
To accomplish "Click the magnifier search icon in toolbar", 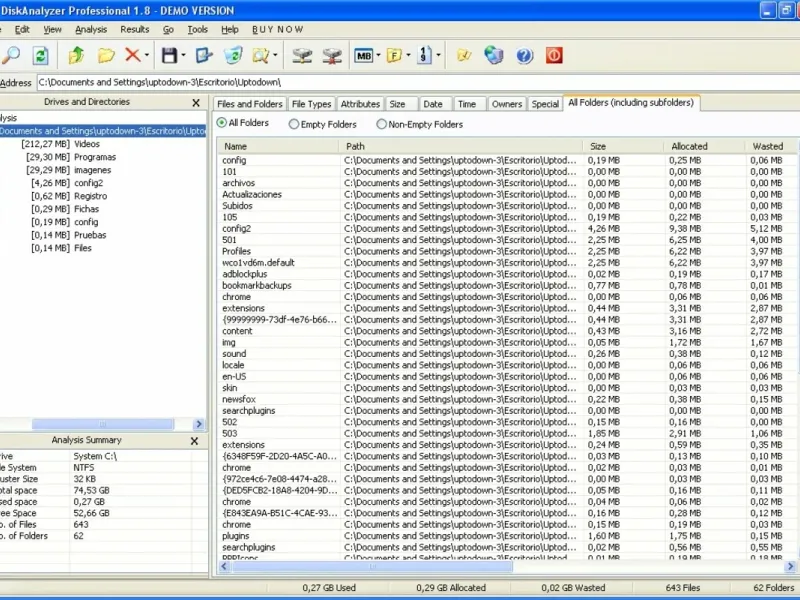I will pos(11,56).
